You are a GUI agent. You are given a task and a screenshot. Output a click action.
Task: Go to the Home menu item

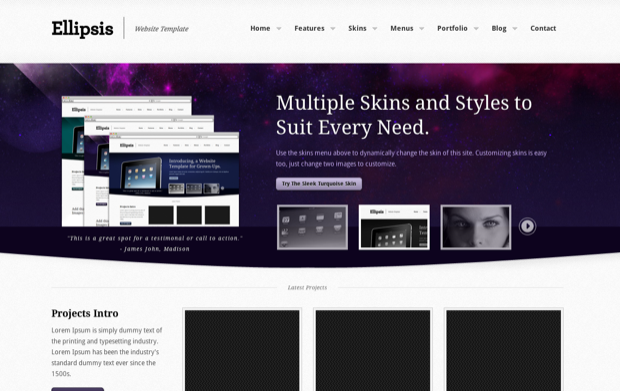[260, 28]
